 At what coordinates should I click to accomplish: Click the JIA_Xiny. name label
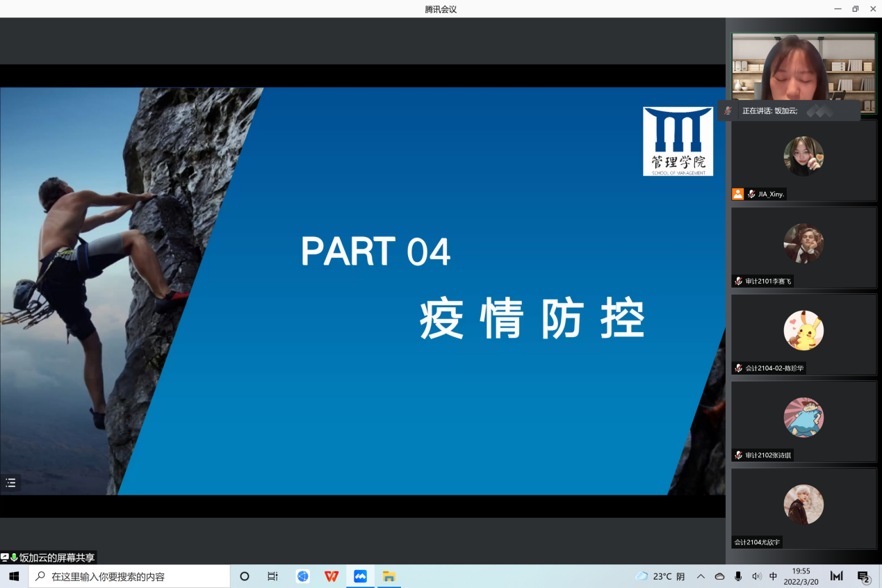771,195
